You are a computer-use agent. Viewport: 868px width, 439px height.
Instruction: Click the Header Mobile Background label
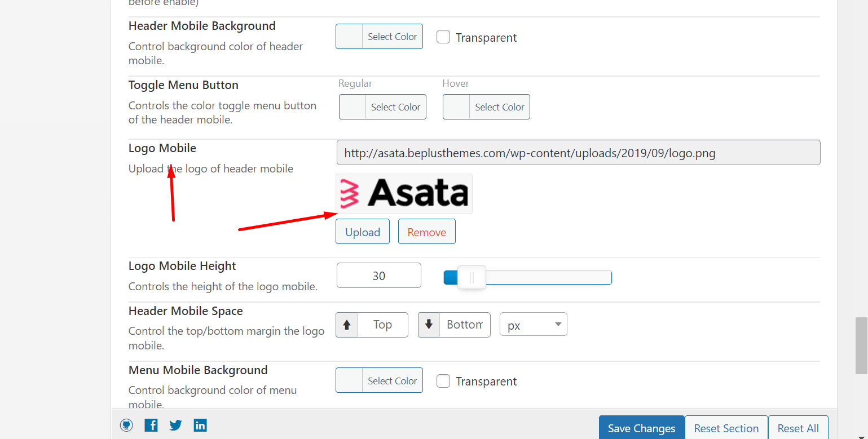point(202,26)
